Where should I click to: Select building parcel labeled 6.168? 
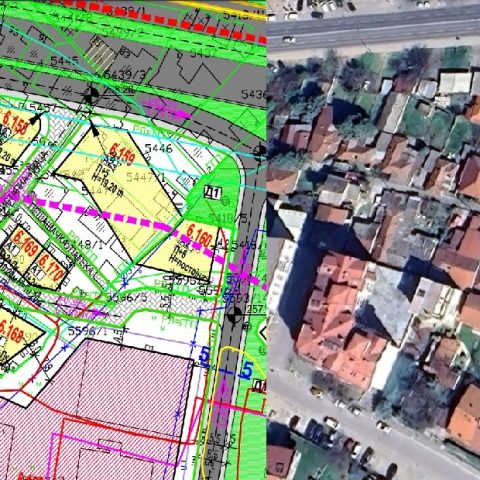pos(18,335)
